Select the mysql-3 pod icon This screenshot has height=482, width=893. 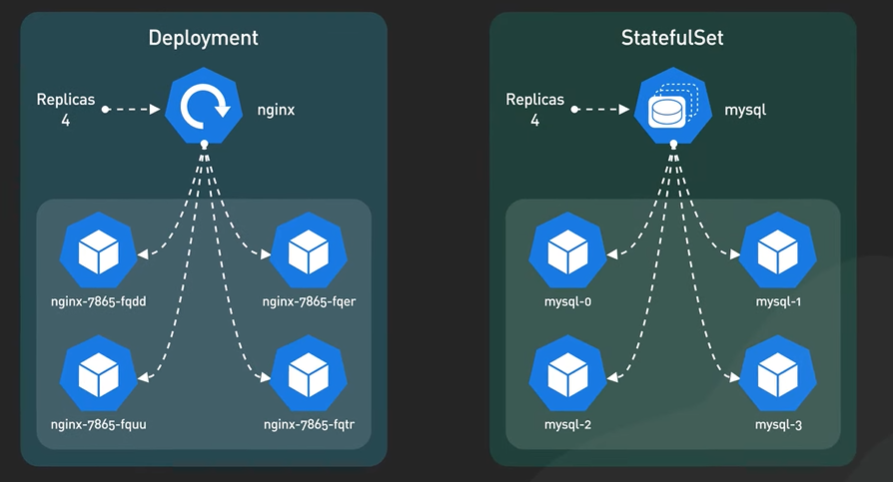tap(778, 374)
